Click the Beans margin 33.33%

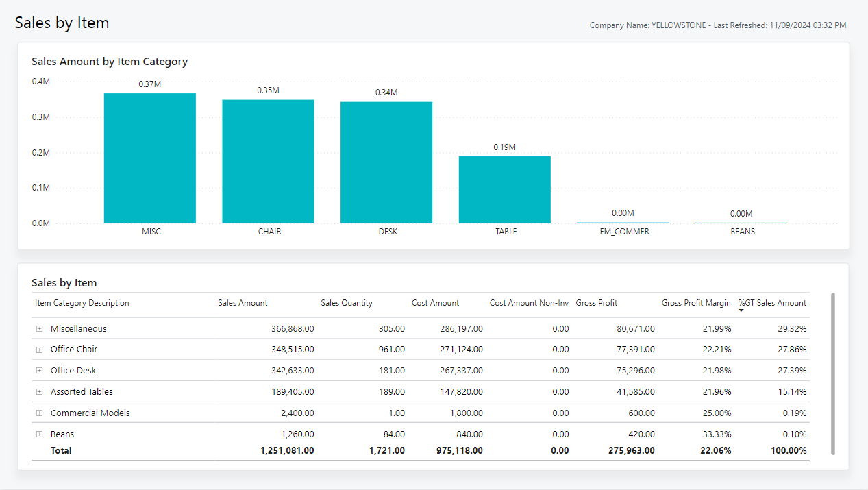coord(717,434)
